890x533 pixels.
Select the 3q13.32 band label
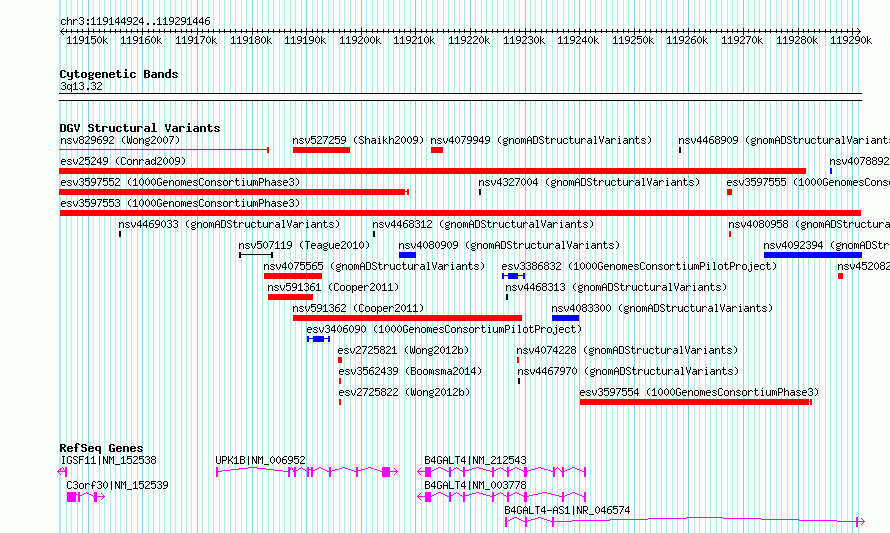pyautogui.click(x=81, y=86)
